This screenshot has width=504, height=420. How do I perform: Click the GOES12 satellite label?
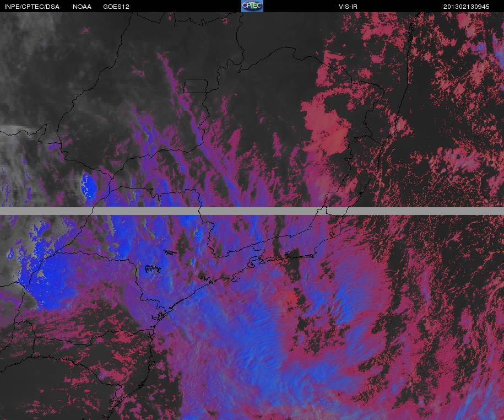116,7
